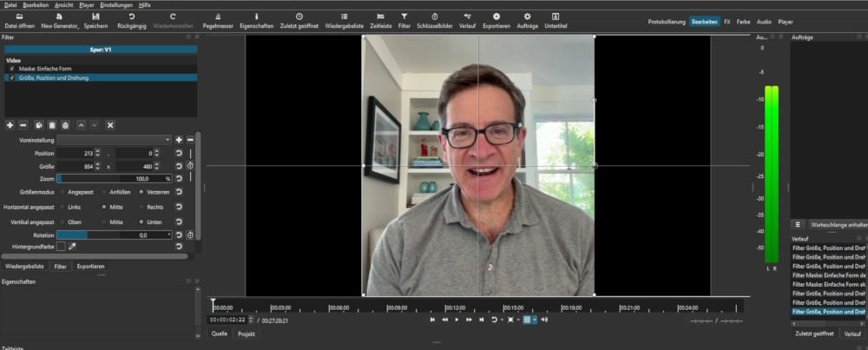Add a new filter with plus button
This screenshot has width=868, height=350.
pyautogui.click(x=10, y=125)
